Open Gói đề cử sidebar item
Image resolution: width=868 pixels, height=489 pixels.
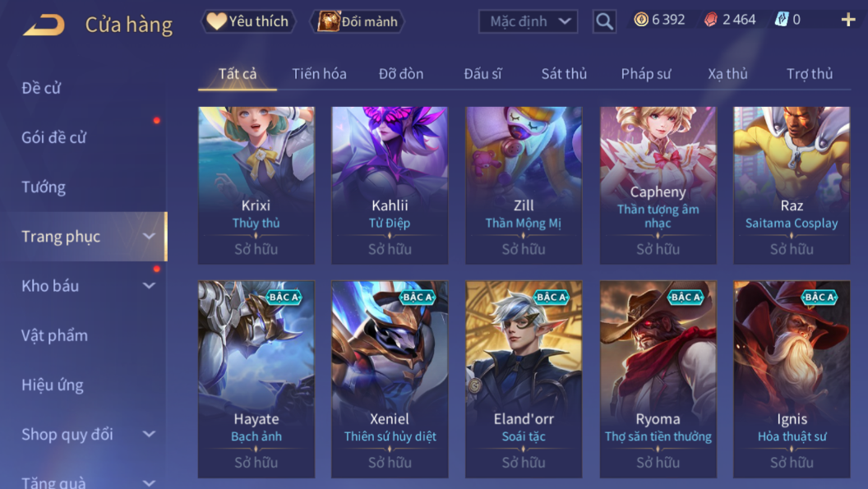53,137
